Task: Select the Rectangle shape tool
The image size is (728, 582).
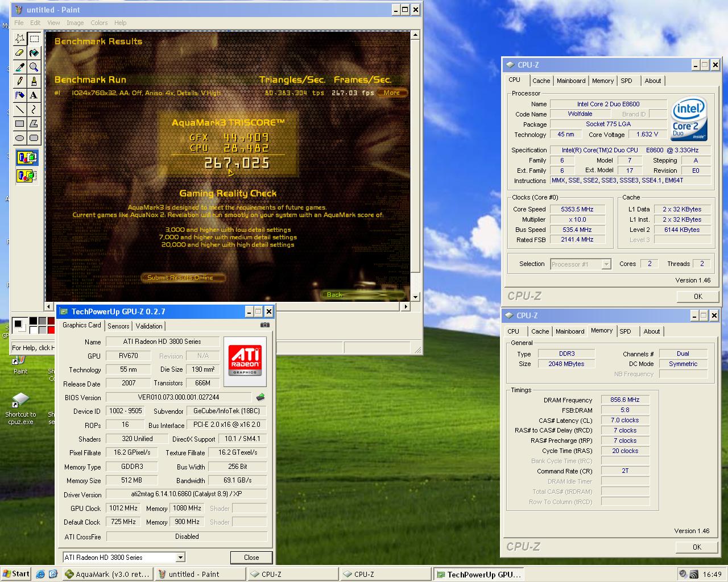Action: pos(20,123)
